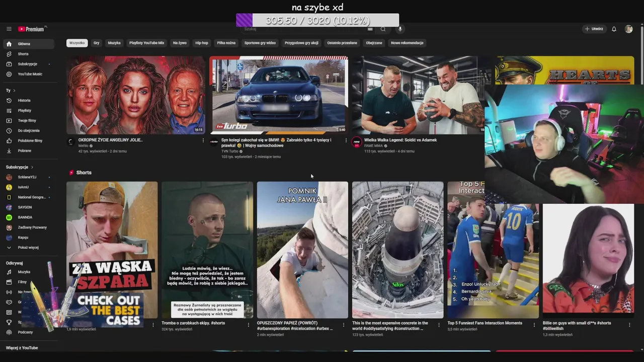Select Playlisty YouTube Mix chip

(146, 43)
